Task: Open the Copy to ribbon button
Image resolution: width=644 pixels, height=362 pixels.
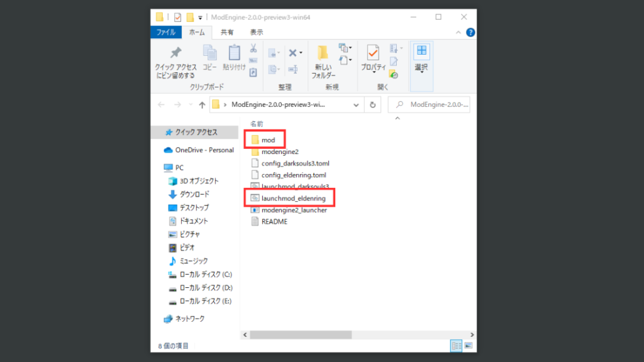Action: click(274, 69)
